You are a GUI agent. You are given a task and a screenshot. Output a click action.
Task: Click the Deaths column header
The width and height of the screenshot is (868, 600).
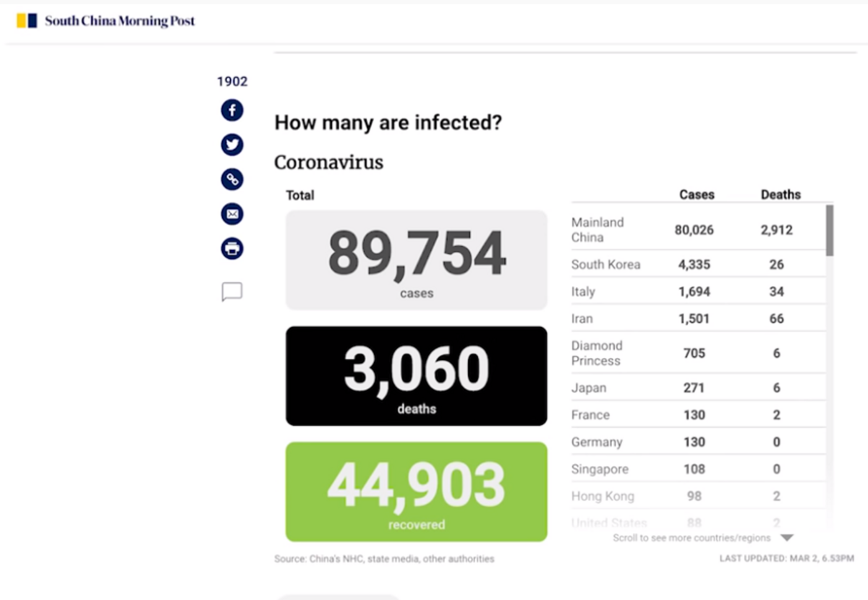point(780,194)
